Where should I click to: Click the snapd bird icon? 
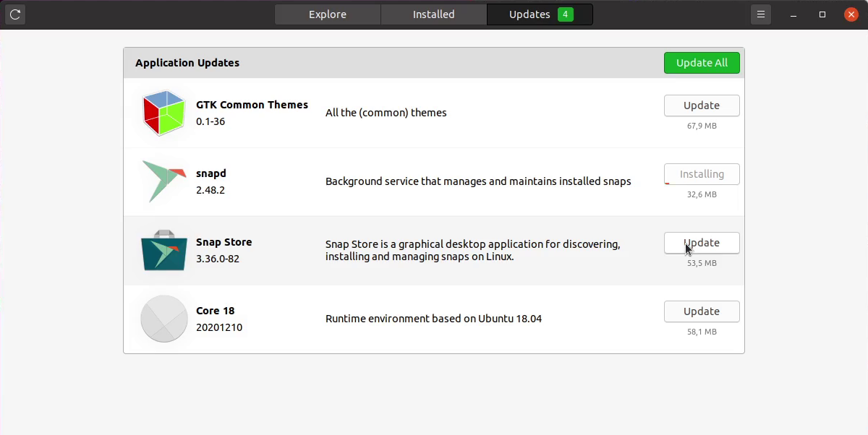[x=164, y=181]
